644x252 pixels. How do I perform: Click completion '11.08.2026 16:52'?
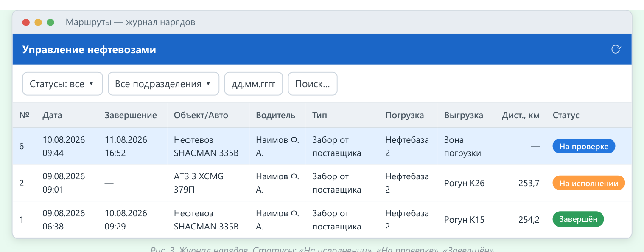click(126, 146)
